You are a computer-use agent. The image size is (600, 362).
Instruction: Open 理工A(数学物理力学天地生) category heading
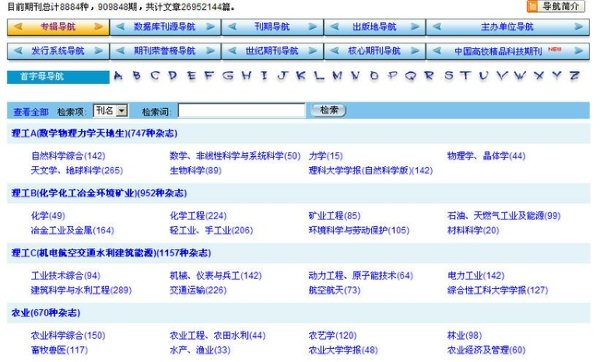(94, 133)
